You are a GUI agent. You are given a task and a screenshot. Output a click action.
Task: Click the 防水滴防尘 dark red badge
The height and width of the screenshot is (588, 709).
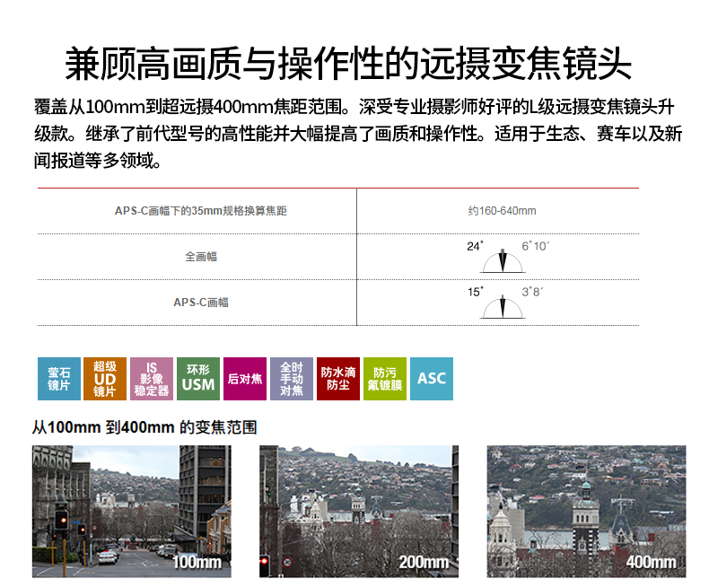pyautogui.click(x=338, y=379)
